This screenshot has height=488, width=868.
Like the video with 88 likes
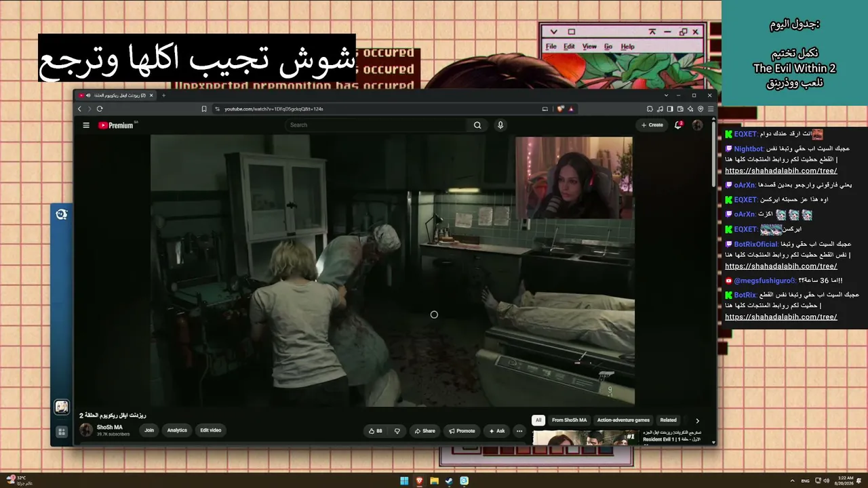coord(375,431)
